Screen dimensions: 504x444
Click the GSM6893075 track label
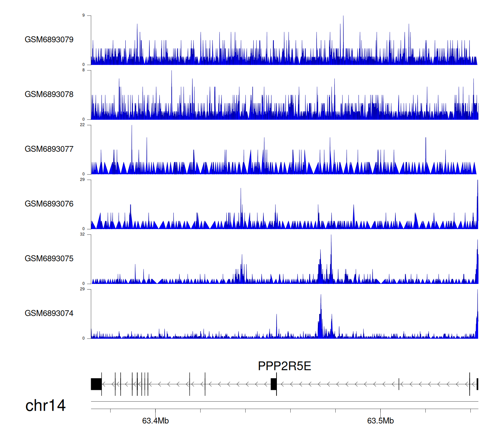(x=49, y=259)
